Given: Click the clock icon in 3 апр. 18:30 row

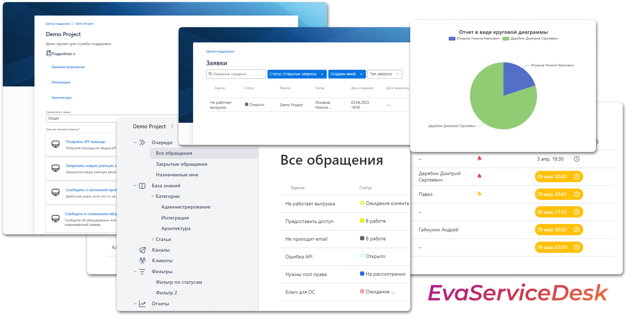Looking at the screenshot, I should [x=576, y=159].
